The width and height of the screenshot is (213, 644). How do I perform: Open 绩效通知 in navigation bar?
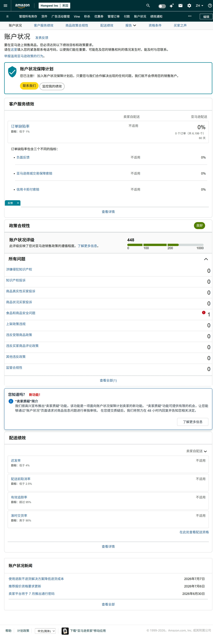156,16
